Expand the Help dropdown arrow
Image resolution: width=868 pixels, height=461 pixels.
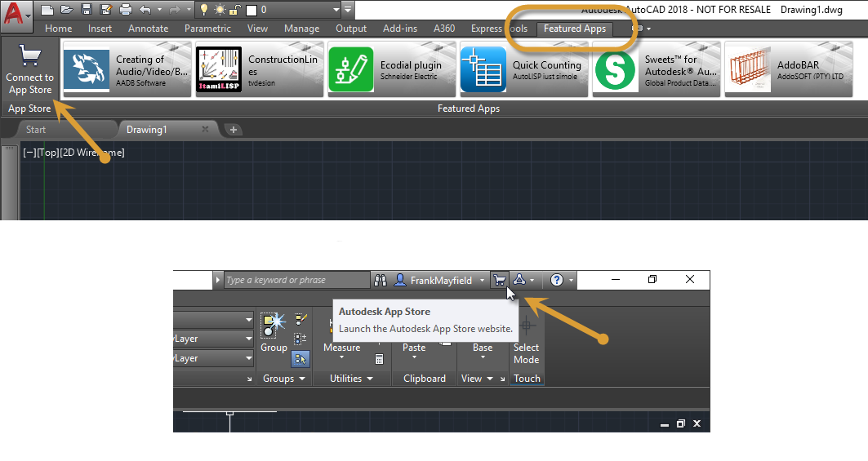coord(571,280)
